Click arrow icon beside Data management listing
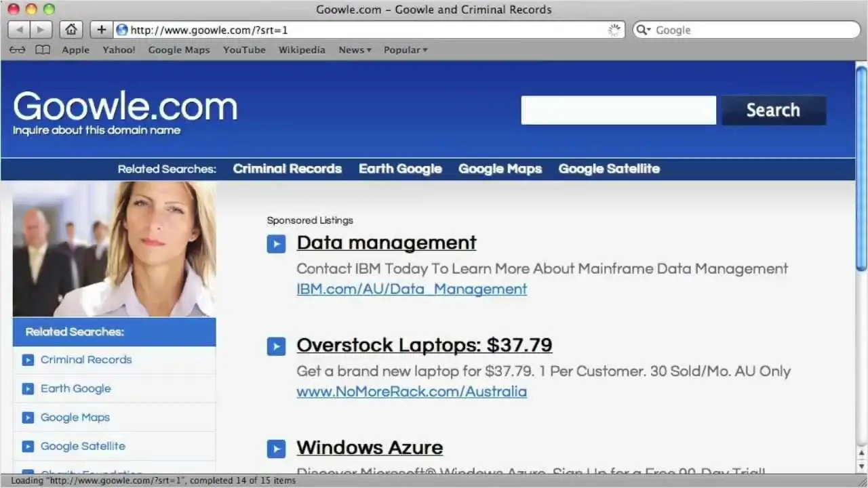This screenshot has width=868, height=488. point(276,244)
